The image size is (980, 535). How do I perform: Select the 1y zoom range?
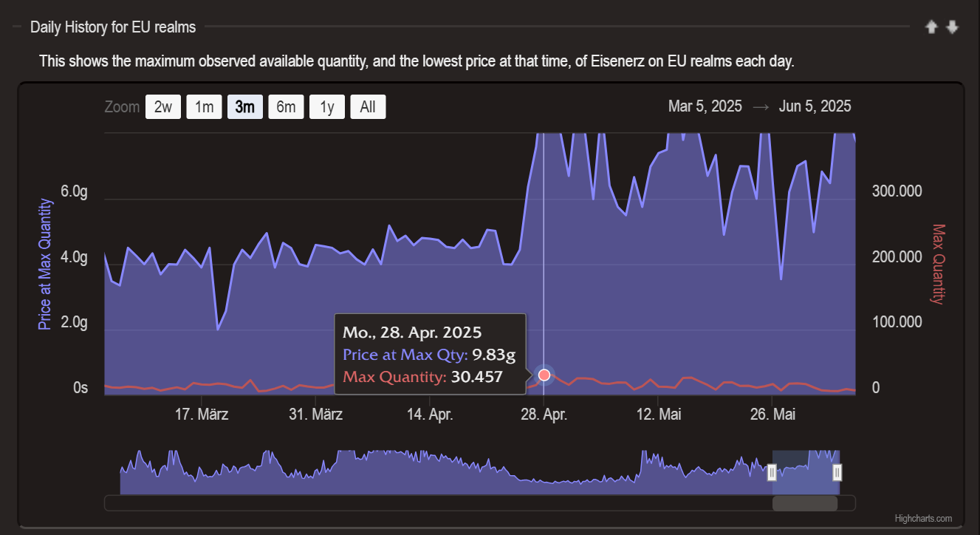click(x=326, y=106)
